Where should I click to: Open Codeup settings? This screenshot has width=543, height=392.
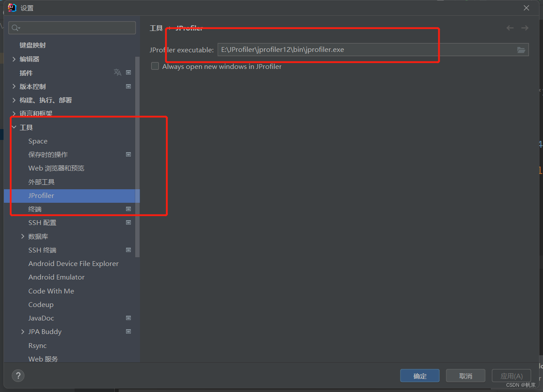point(41,304)
